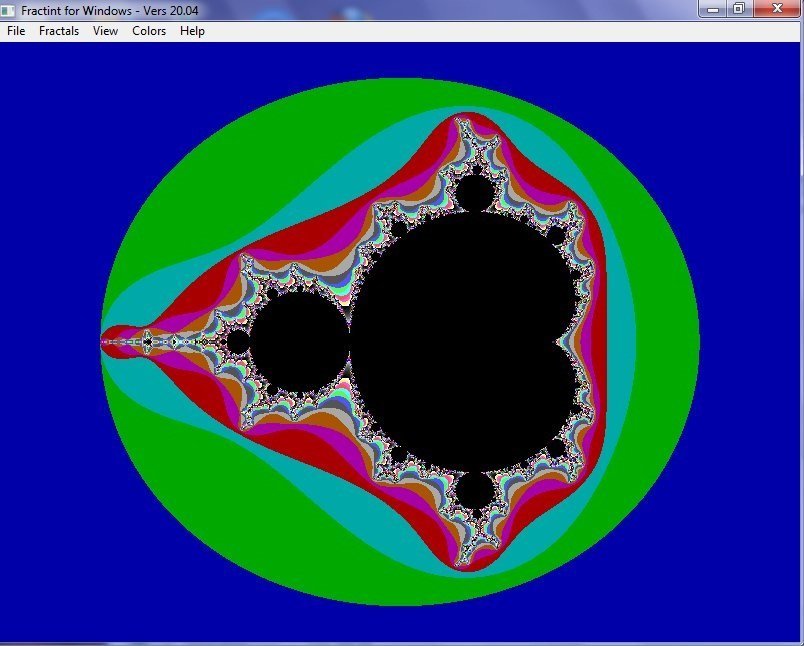Click the small black bulb below the cardioid

click(x=474, y=491)
